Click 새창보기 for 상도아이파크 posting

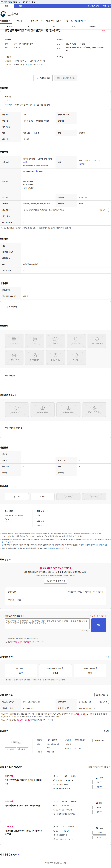99,812
